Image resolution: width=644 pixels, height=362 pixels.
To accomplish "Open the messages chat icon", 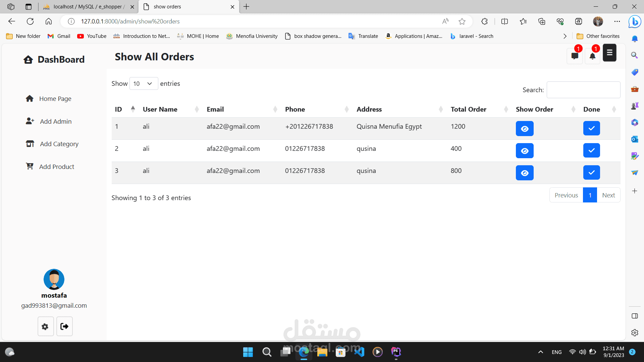I will [575, 56].
